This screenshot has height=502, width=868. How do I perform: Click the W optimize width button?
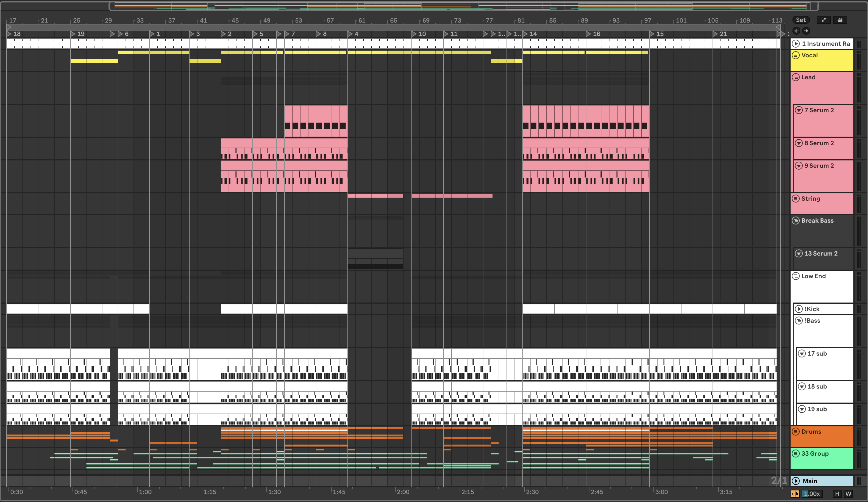848,494
